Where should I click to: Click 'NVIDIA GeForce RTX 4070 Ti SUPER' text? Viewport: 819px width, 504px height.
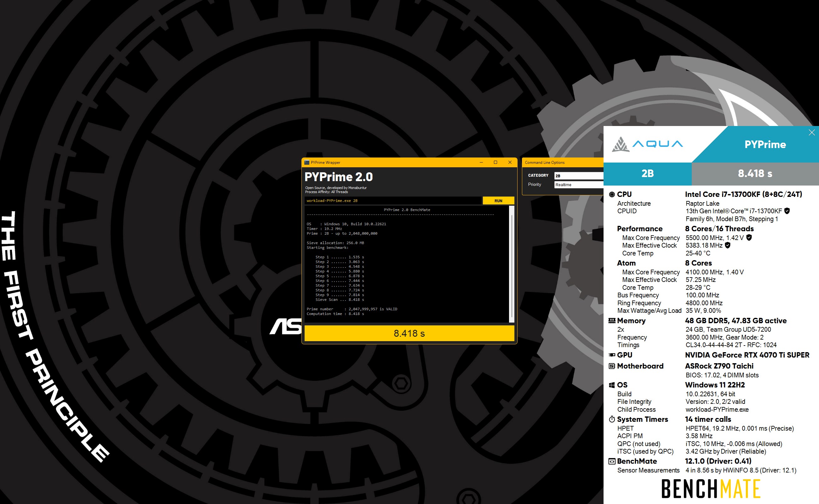click(x=747, y=355)
